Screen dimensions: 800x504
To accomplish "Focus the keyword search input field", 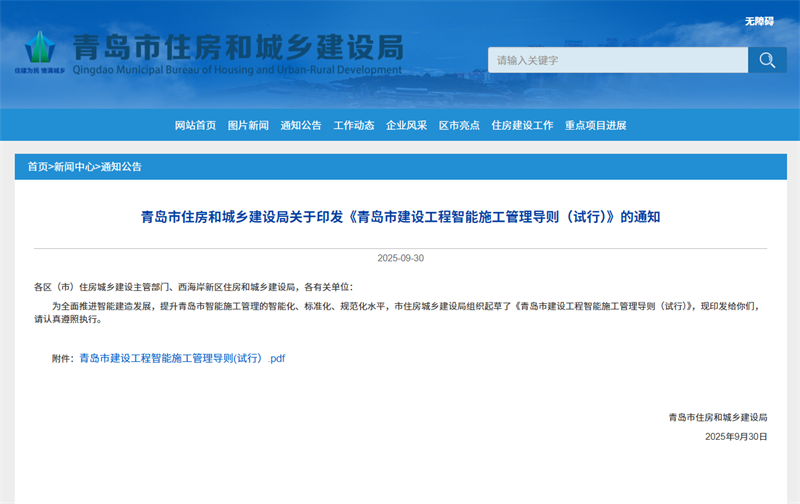I will (x=618, y=60).
